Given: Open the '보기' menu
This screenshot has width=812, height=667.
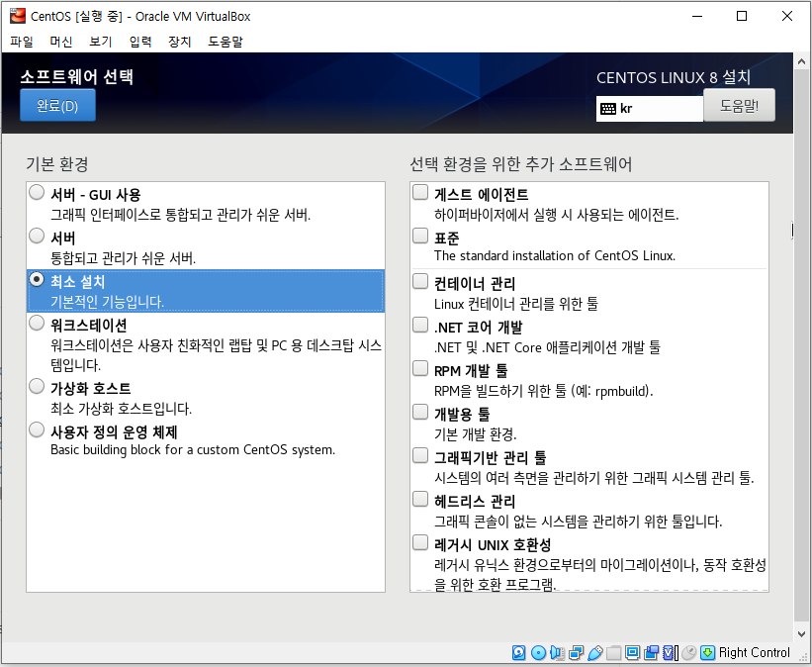Looking at the screenshot, I should coord(101,42).
